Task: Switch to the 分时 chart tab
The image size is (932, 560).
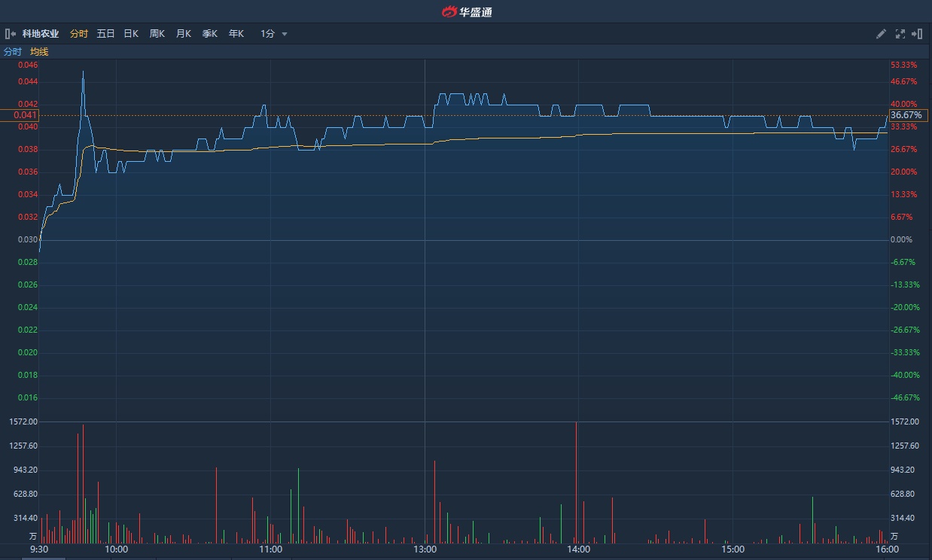Action: 79,34
